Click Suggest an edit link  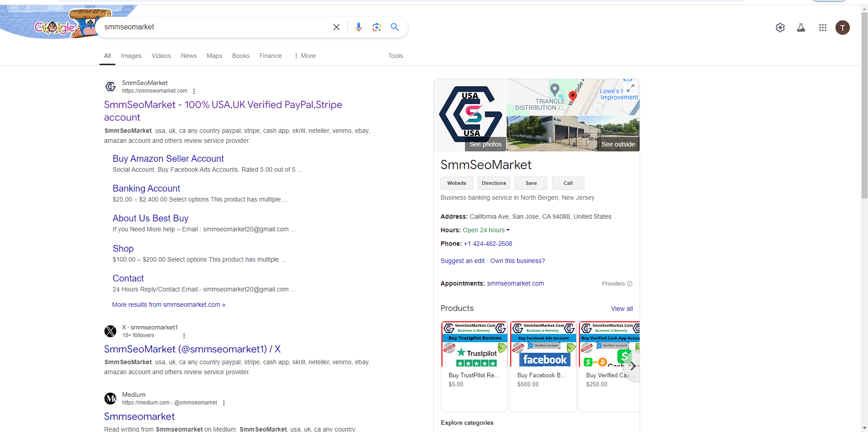pos(462,261)
